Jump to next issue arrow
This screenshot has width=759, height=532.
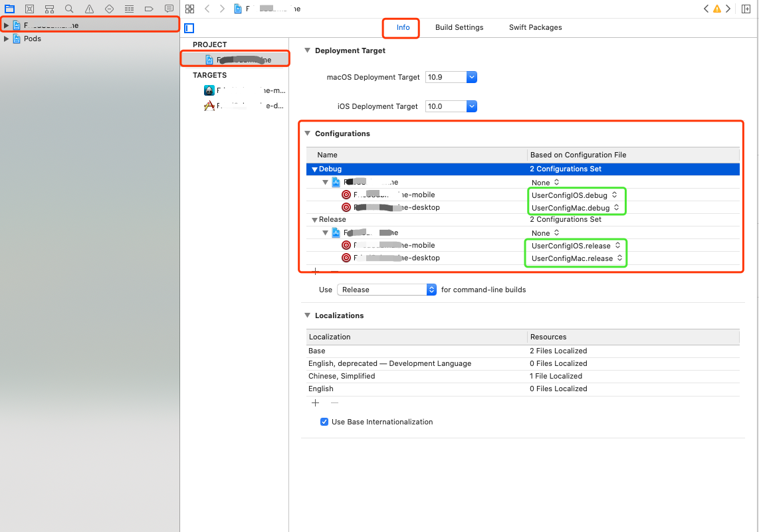pyautogui.click(x=728, y=9)
